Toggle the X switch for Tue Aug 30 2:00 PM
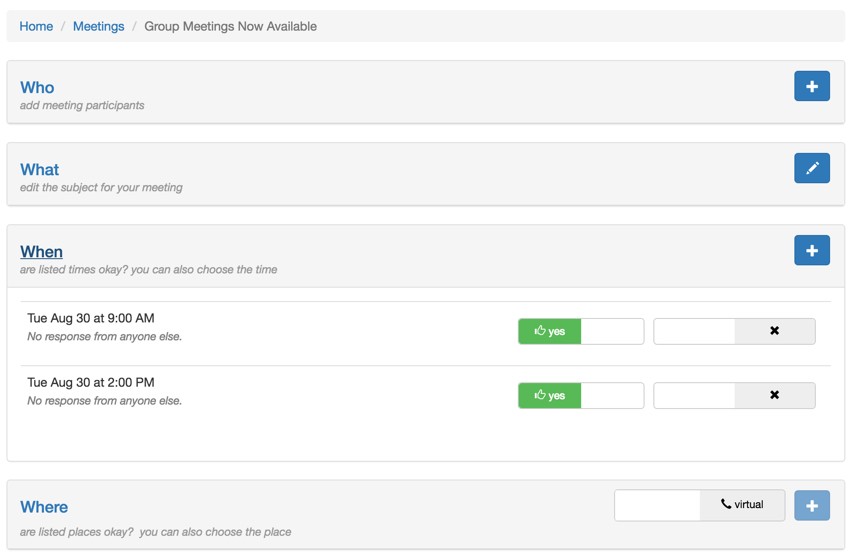 734,395
